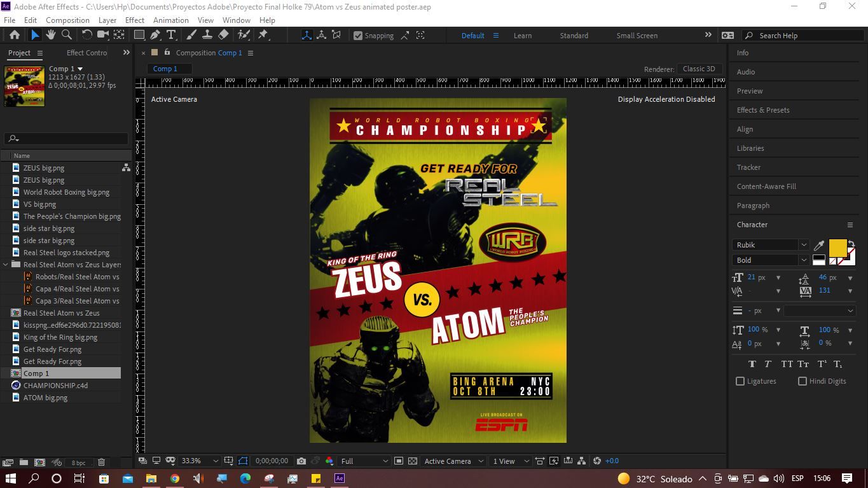Select the Zoom tool in toolbar

66,36
